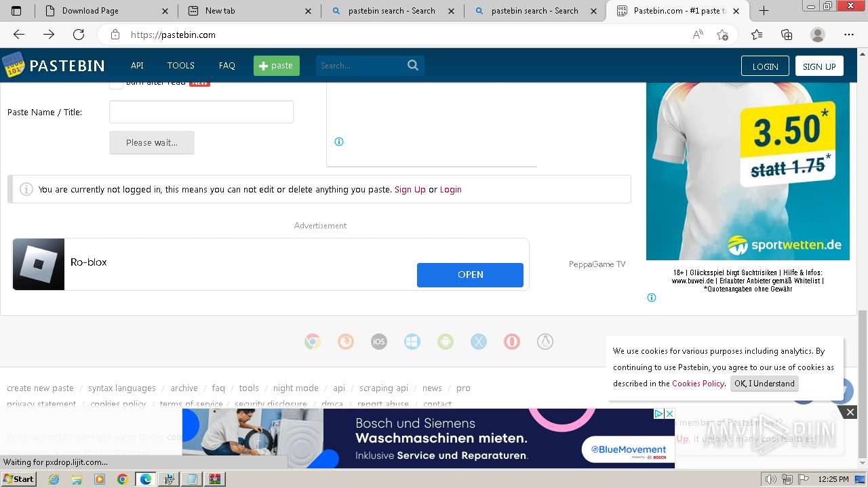Viewport: 868px width, 488px height.
Task: Open tab actions menu icon
Action: coord(16,11)
